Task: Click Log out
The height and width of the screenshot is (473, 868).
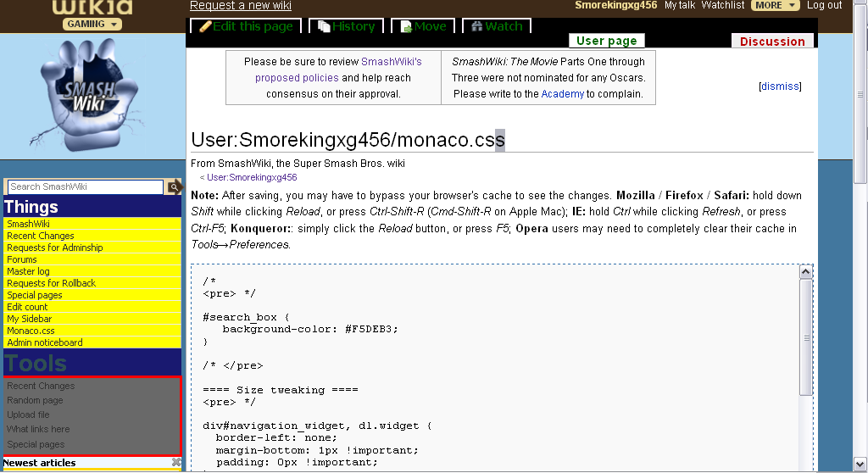Action: 824,6
